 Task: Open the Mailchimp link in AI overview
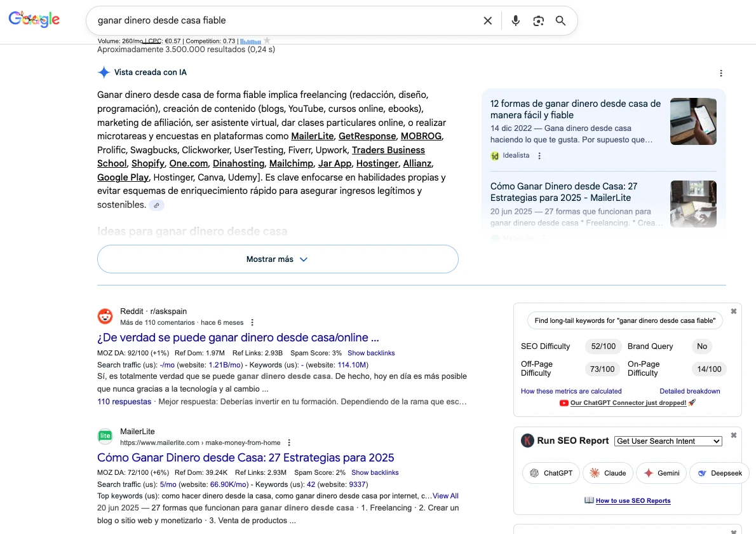291,164
